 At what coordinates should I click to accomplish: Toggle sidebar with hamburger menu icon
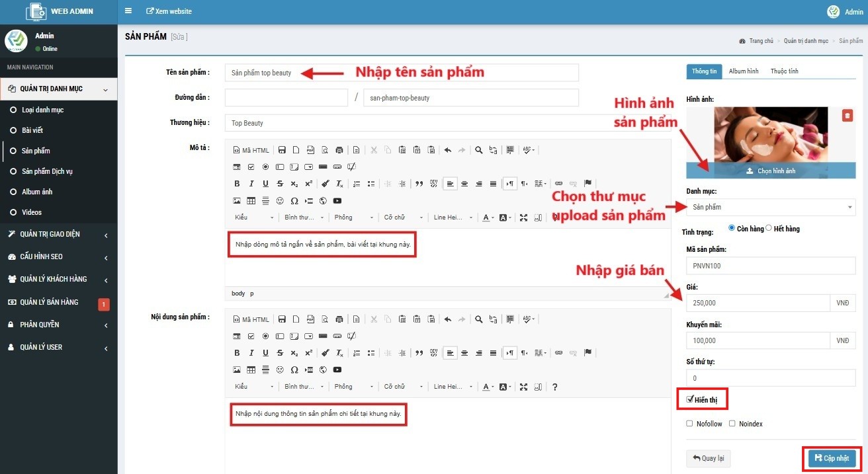(128, 11)
